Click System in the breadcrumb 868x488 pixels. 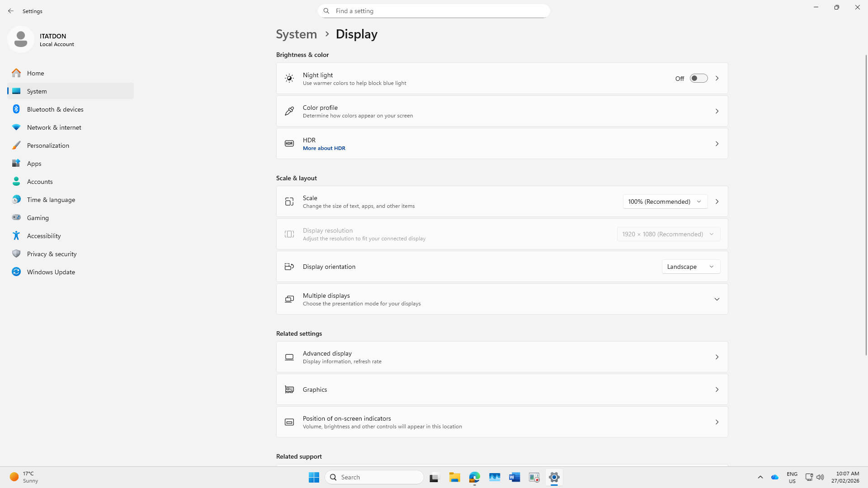(296, 34)
